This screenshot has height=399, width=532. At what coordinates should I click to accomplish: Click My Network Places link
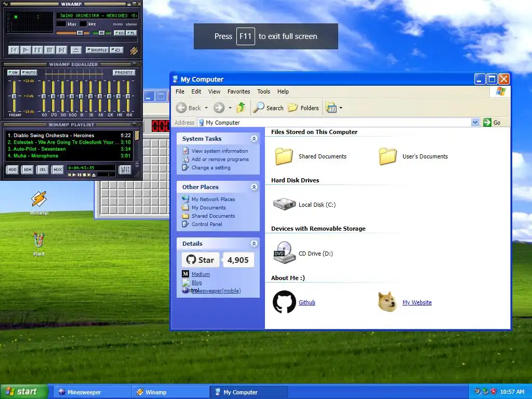(213, 199)
